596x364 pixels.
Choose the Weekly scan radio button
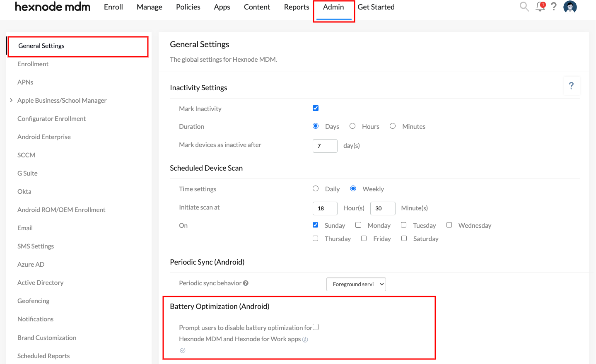(353, 188)
